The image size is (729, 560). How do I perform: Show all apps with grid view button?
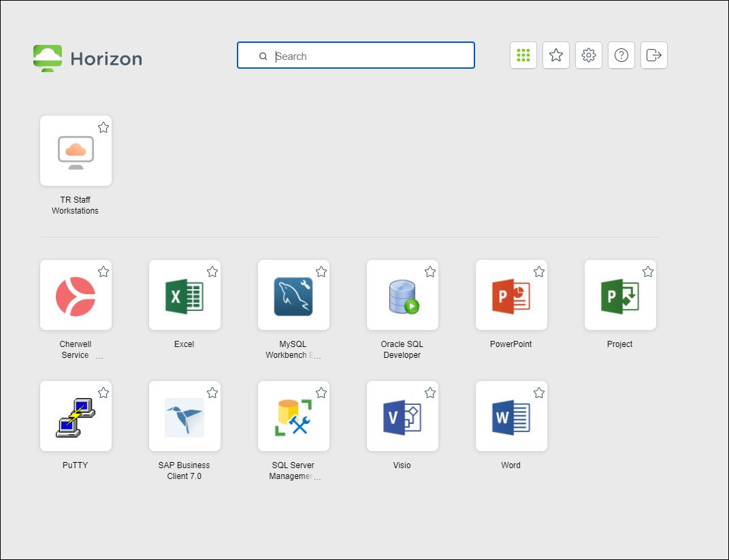[x=523, y=55]
